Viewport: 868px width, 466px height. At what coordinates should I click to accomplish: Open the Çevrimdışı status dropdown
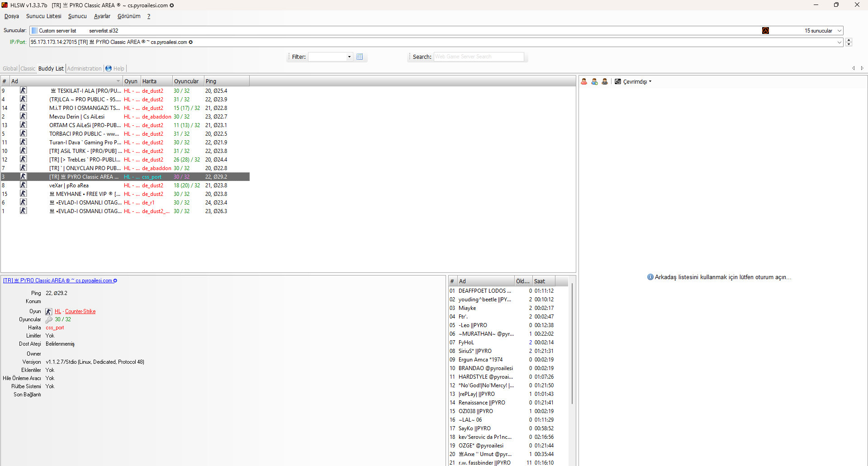coord(650,81)
